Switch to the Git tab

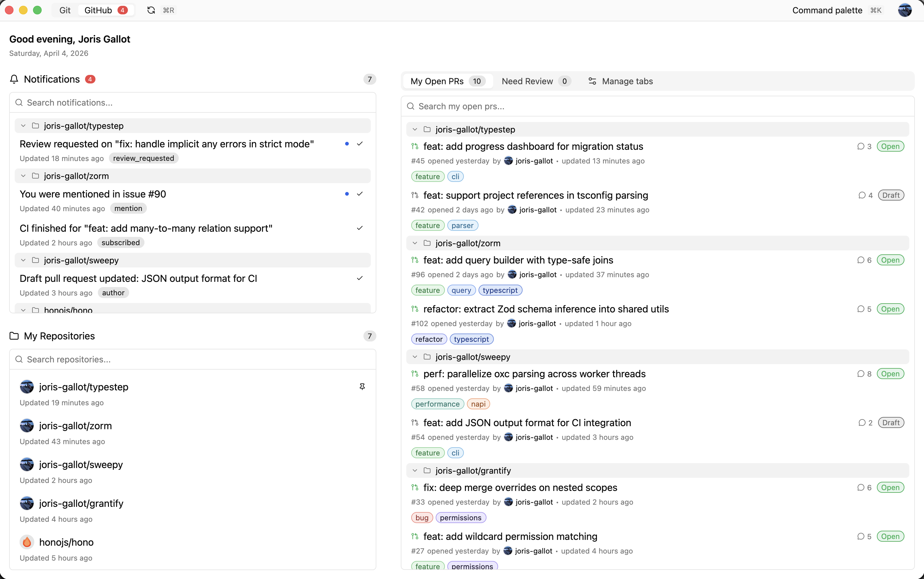tap(64, 10)
